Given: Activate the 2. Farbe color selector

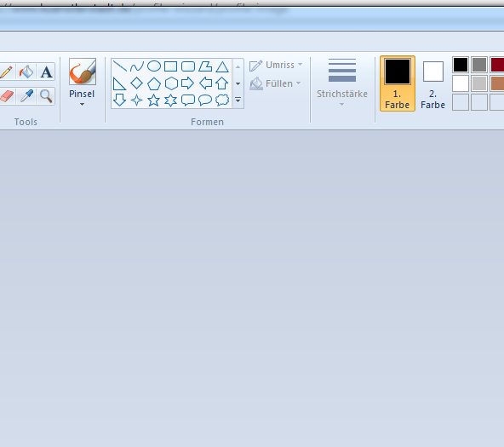Looking at the screenshot, I should pos(433,83).
